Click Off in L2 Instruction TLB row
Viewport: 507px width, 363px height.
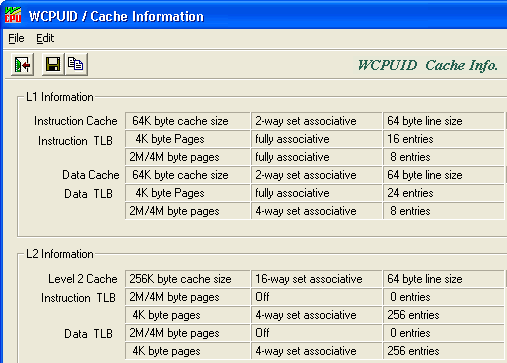tap(316, 297)
